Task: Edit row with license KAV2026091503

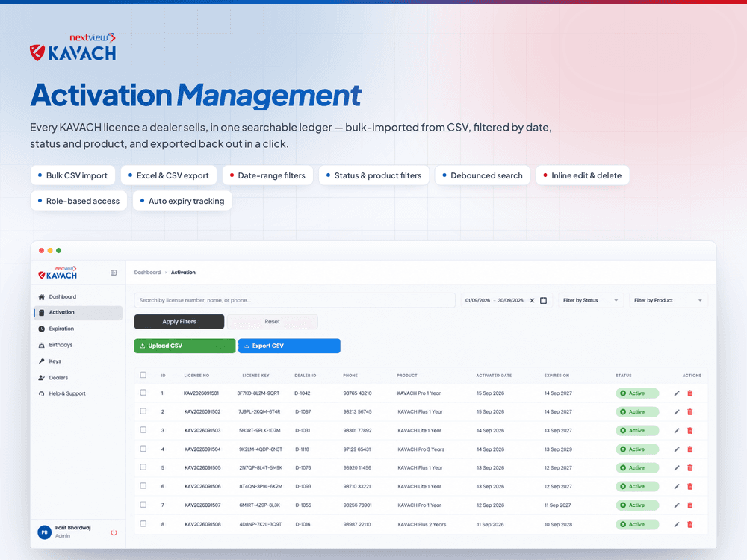Action: (x=677, y=431)
